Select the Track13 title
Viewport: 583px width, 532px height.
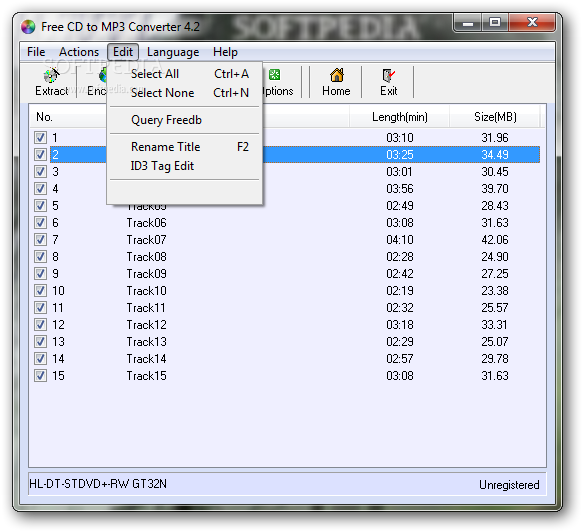[146, 342]
